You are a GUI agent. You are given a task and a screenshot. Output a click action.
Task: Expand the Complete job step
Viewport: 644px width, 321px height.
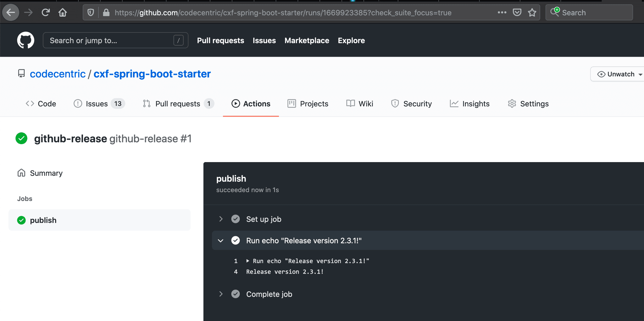coord(221,294)
